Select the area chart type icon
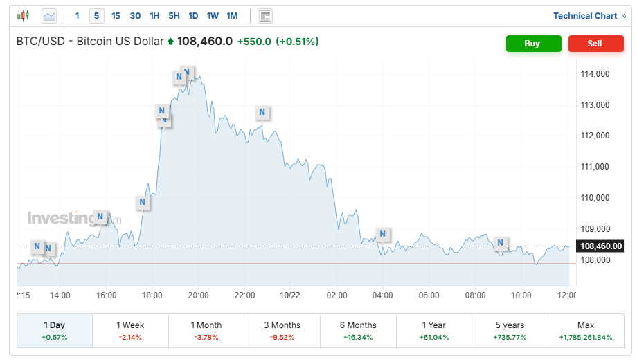637x364 pixels. (49, 15)
